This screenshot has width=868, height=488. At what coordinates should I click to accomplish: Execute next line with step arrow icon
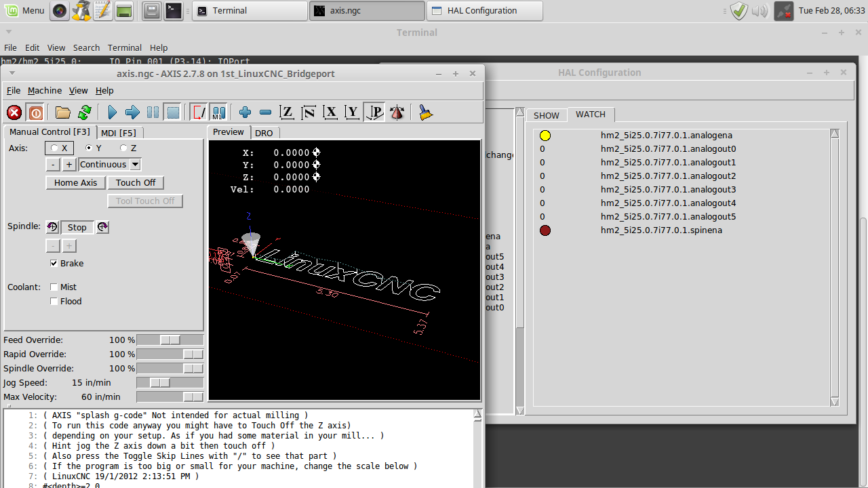coord(133,113)
